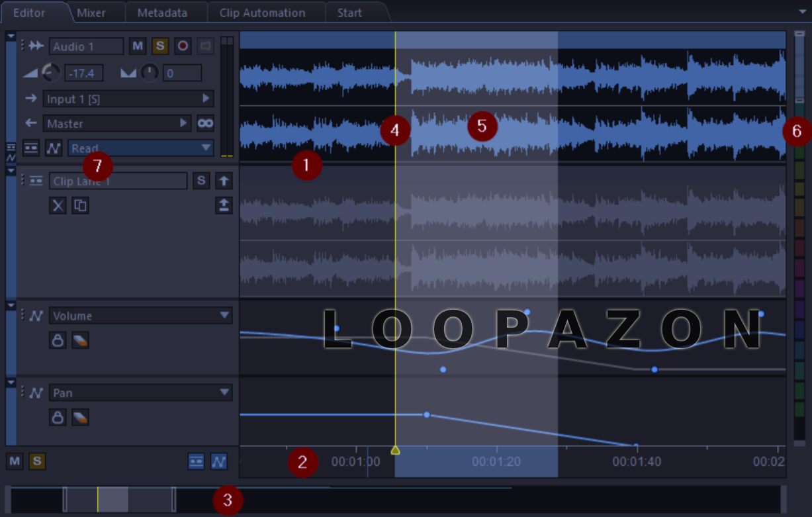This screenshot has width=812, height=517.
Task: Open the Input 1 [S] routing dropdown
Action: pos(128,99)
